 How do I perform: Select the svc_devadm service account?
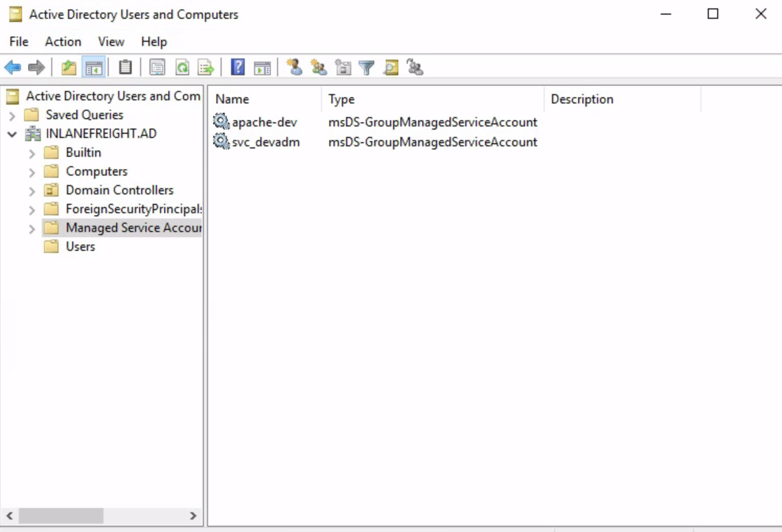point(266,142)
